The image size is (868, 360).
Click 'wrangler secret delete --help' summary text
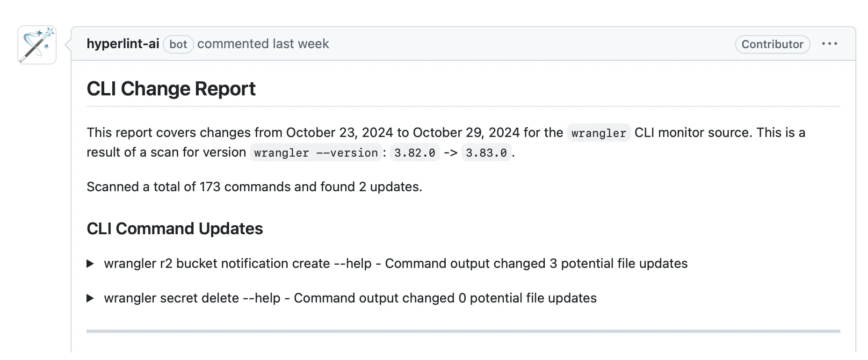pos(192,298)
